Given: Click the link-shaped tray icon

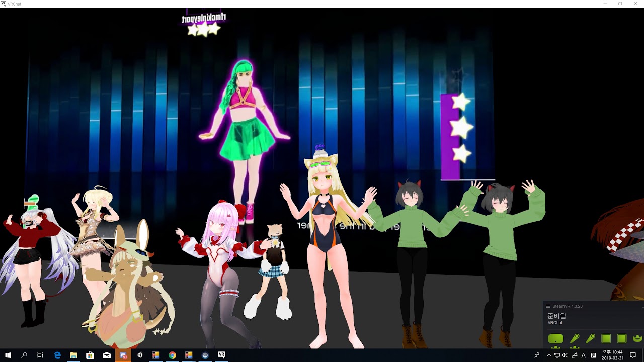Looking at the screenshot, I should pos(574,355).
